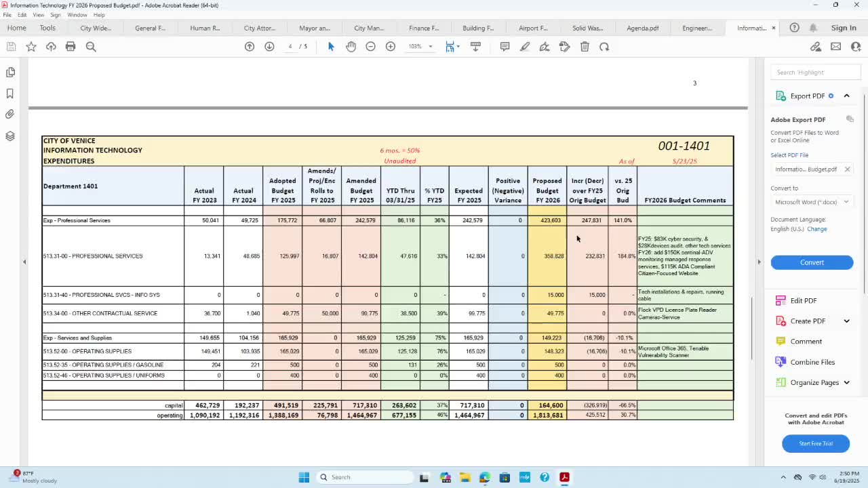Open the help question mark icon
Screen dimensions: 868x488
click(x=794, y=28)
